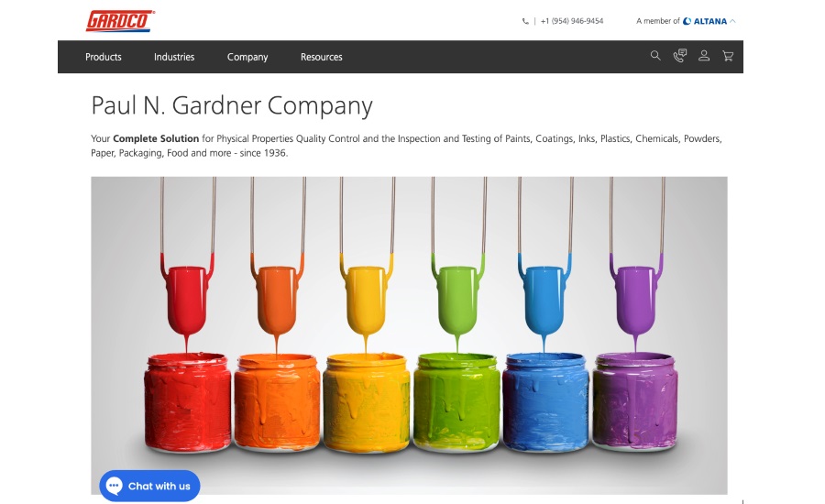Call +1 (954) 946-9454 link
Screen dimensions: 825x504
(x=572, y=21)
